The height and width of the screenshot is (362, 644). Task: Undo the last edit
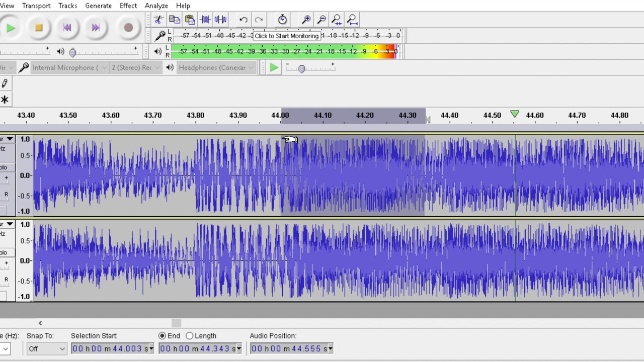tap(244, 20)
